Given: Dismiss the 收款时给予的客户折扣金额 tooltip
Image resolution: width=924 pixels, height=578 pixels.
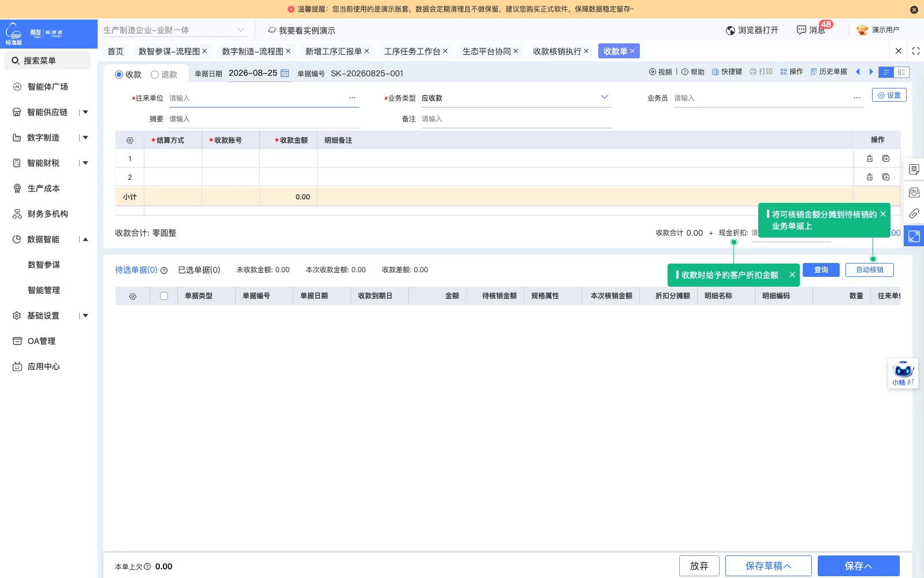Looking at the screenshot, I should coord(792,275).
